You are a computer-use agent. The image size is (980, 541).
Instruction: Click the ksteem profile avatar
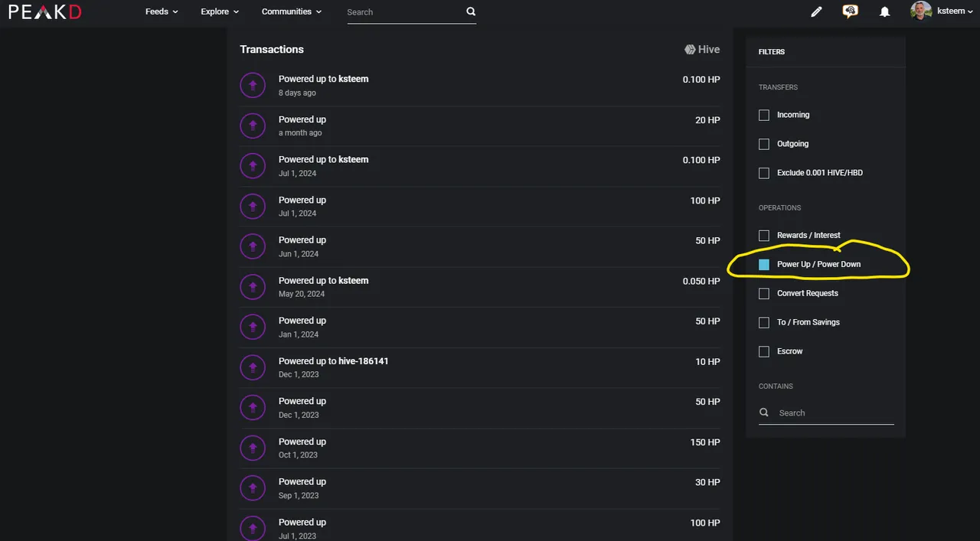pyautogui.click(x=921, y=11)
